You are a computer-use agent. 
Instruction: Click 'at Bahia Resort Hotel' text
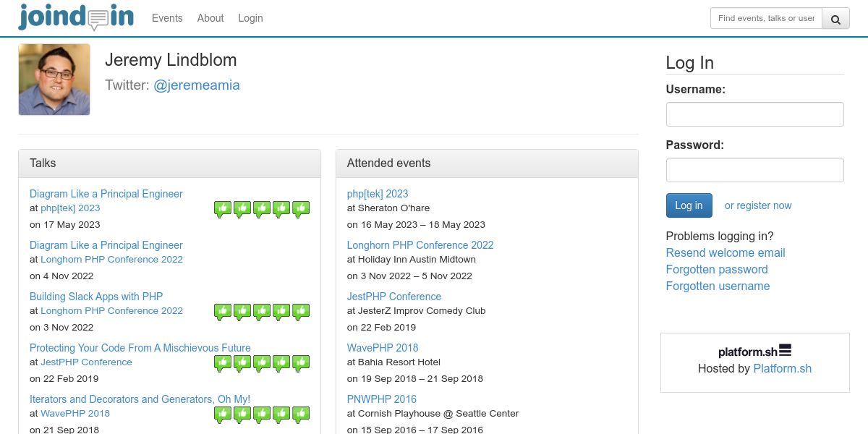393,362
